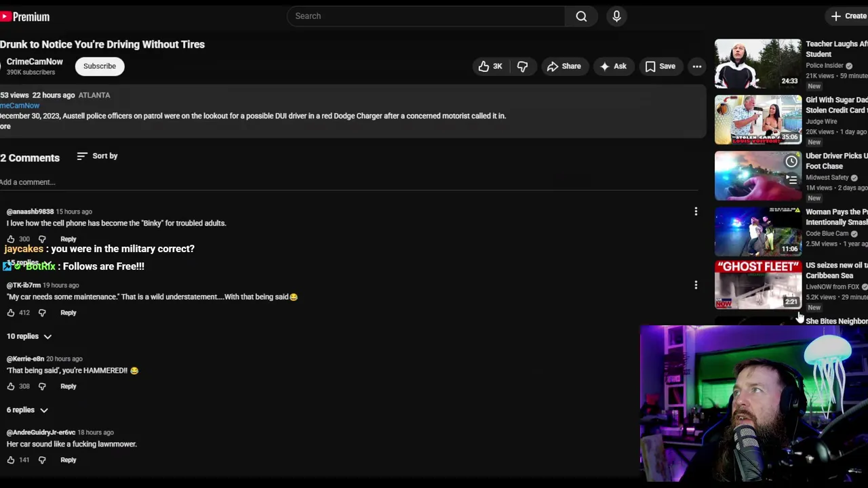Viewport: 868px width, 488px height.
Task: Expand the 6 replies thread
Action: (x=27, y=410)
